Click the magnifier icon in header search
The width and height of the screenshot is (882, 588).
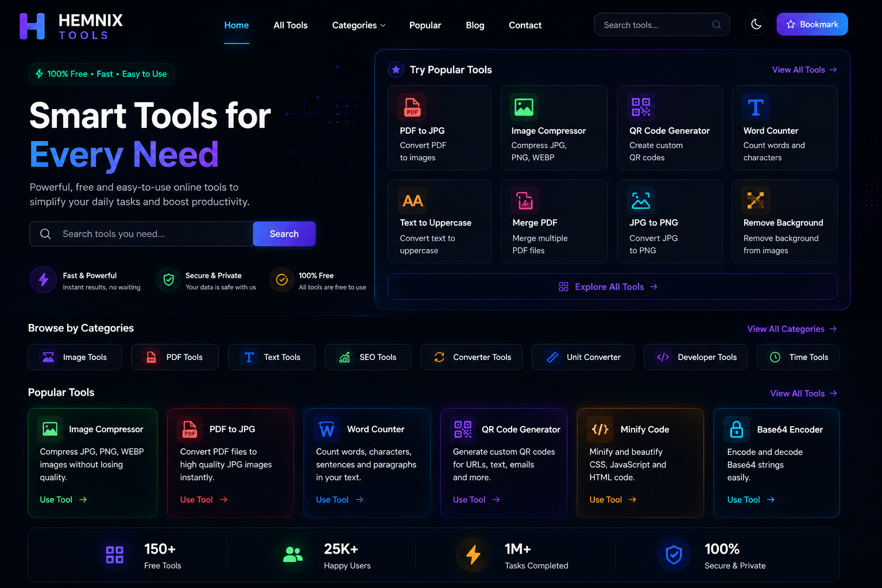[x=717, y=25]
